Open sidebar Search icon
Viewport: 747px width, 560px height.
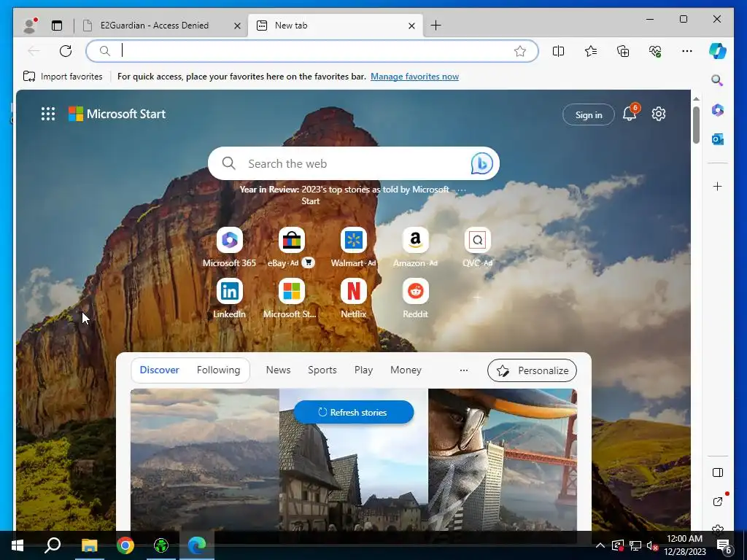tap(717, 80)
